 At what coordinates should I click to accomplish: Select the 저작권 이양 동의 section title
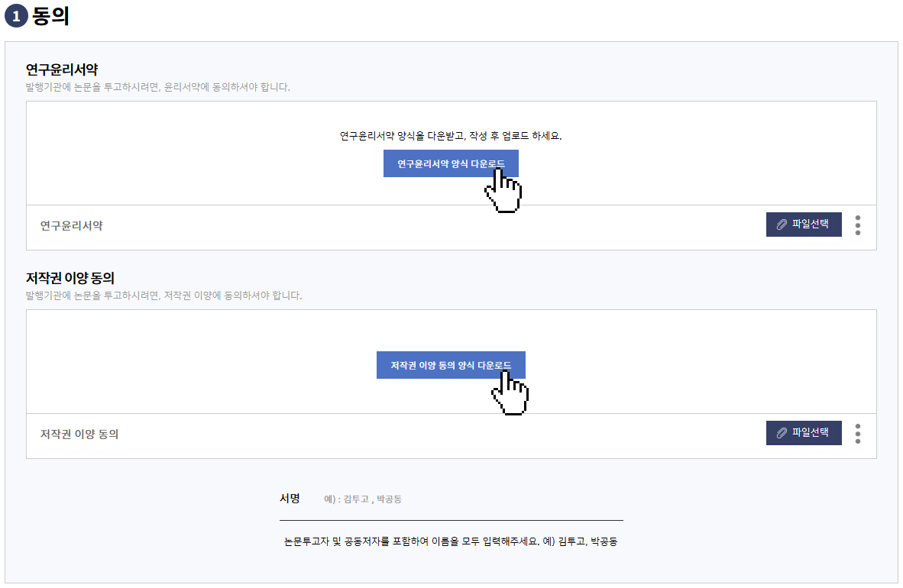(x=70, y=278)
